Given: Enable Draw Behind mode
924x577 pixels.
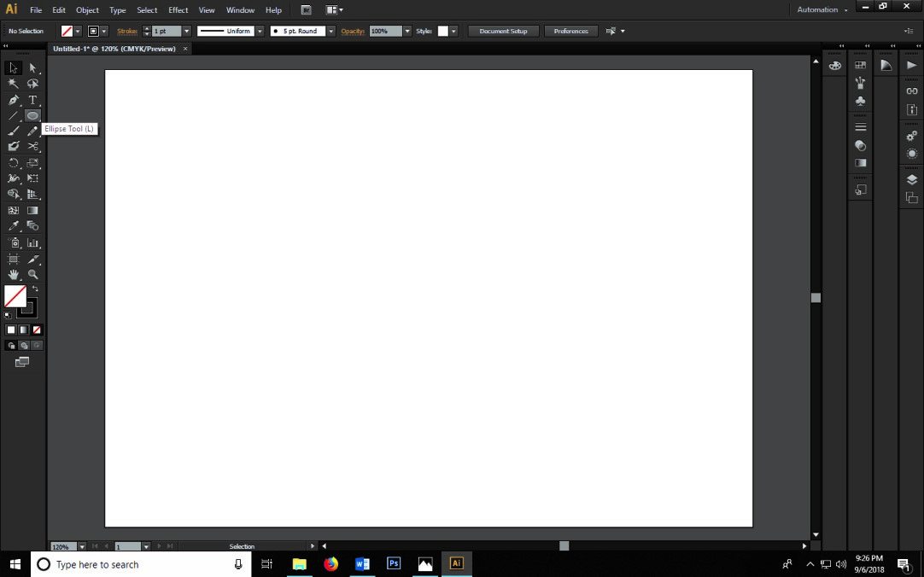Looking at the screenshot, I should click(24, 346).
